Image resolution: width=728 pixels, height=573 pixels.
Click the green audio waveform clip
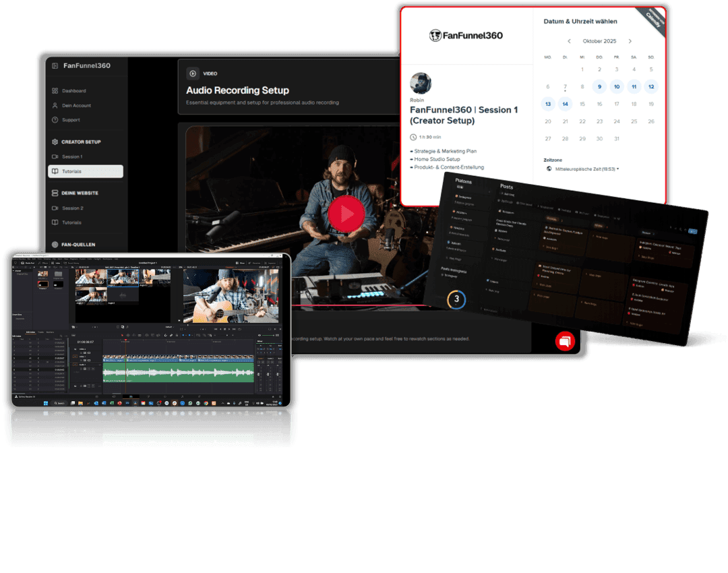click(x=178, y=373)
